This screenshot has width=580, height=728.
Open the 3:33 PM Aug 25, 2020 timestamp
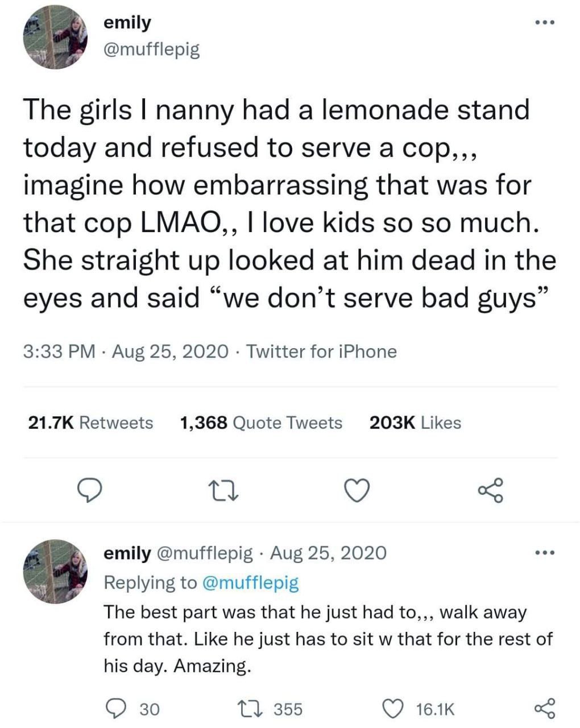point(126,351)
